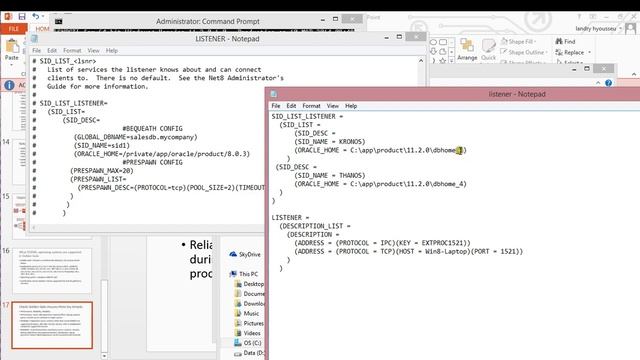Click the blue help icon
This screenshot has width=640, height=360.
(x=608, y=83)
